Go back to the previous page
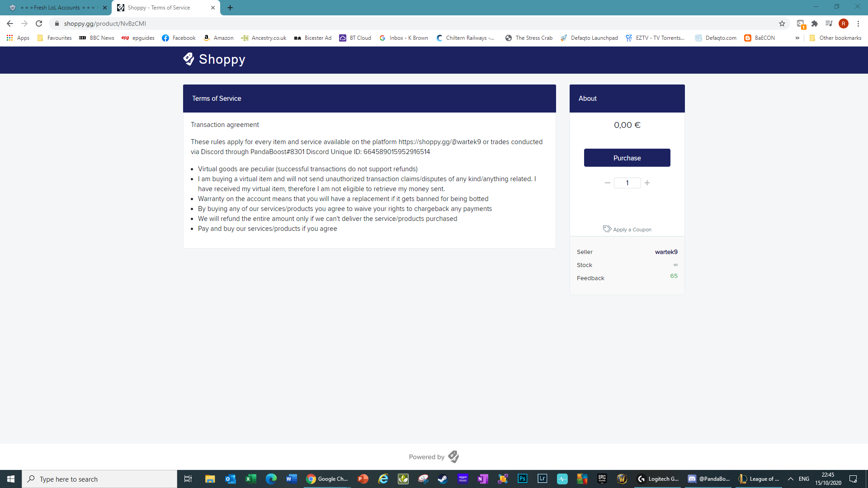868x488 pixels. (10, 23)
